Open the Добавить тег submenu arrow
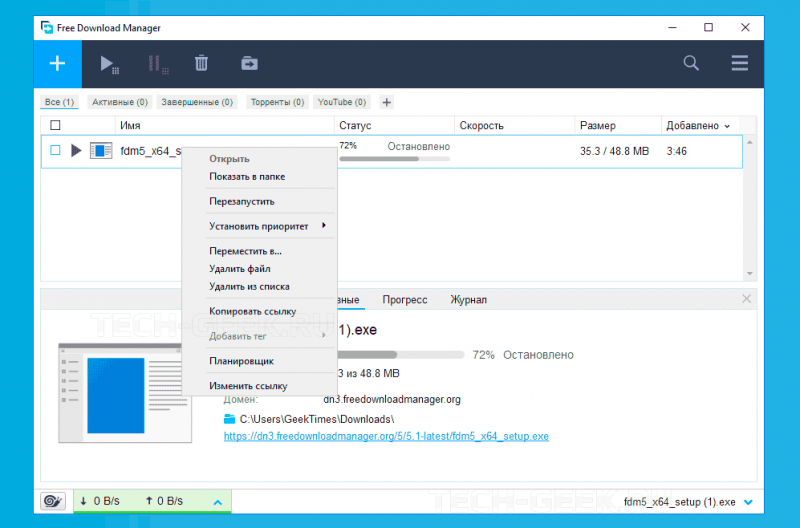The height and width of the screenshot is (528, 800). click(324, 335)
